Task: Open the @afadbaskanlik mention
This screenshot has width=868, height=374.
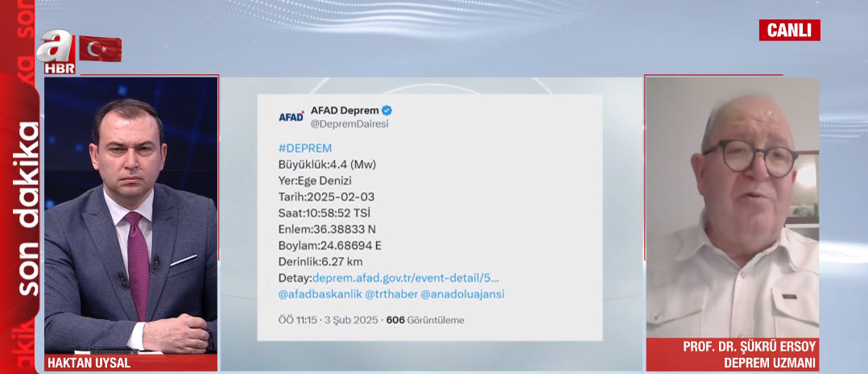Action: point(320,294)
